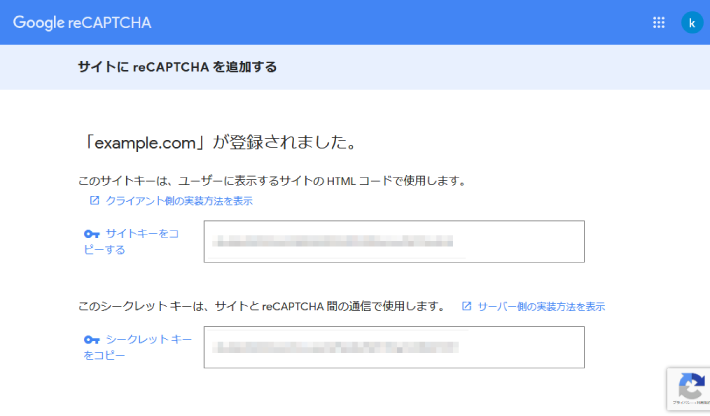Select the blurred secret key field
This screenshot has width=710, height=416.
point(394,347)
